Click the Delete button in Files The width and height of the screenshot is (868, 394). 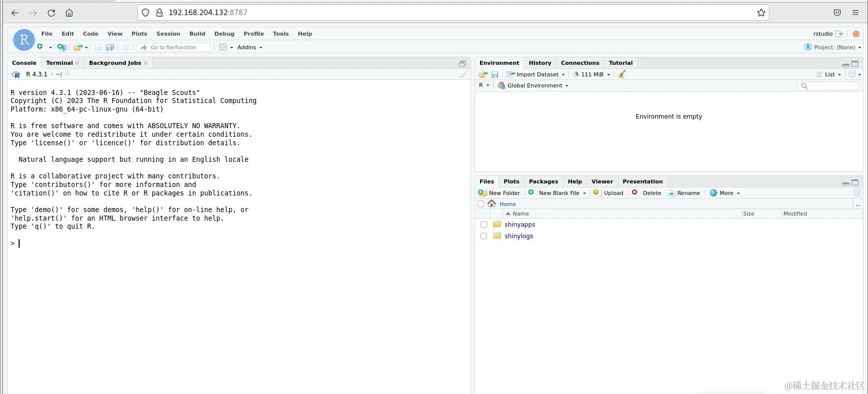tap(647, 193)
